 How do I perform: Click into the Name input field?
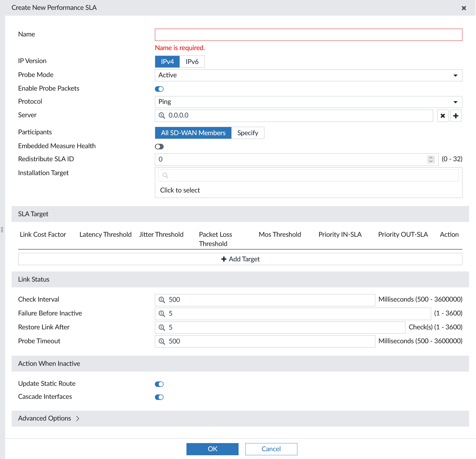(308, 35)
